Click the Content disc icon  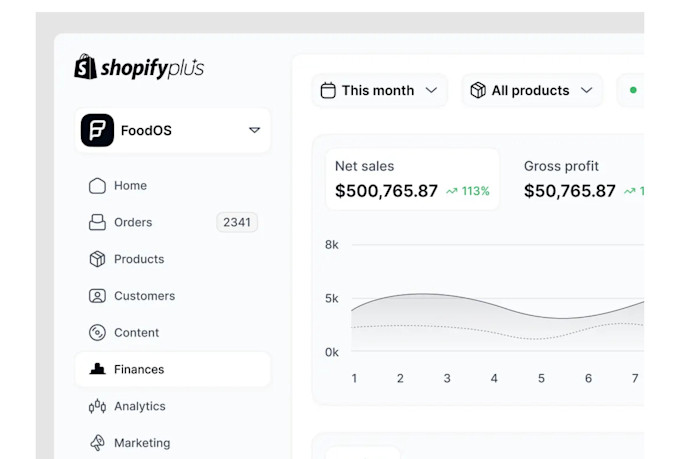97,333
